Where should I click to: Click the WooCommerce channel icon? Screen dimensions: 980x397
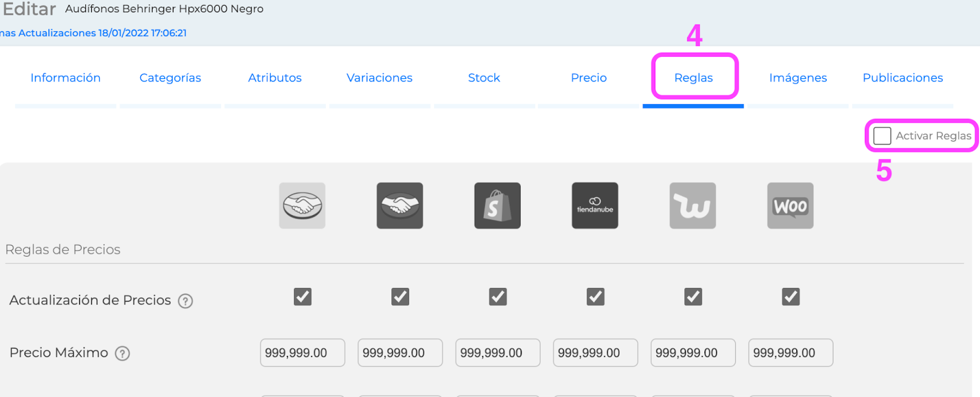pos(790,206)
